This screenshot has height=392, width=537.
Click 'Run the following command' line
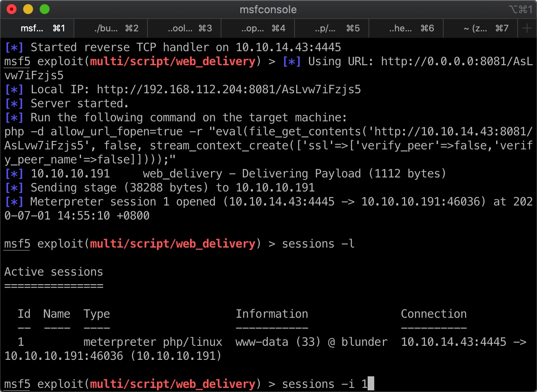click(x=176, y=118)
